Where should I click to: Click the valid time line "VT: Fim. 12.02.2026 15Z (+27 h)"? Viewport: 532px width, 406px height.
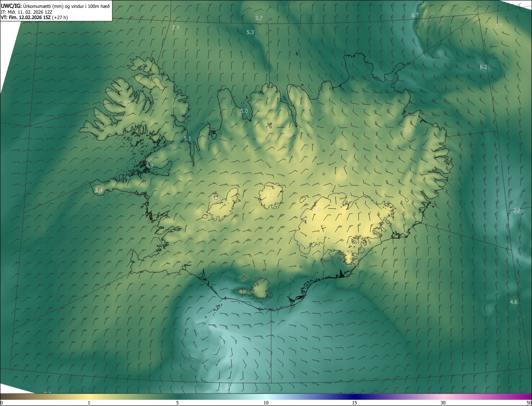click(34, 17)
